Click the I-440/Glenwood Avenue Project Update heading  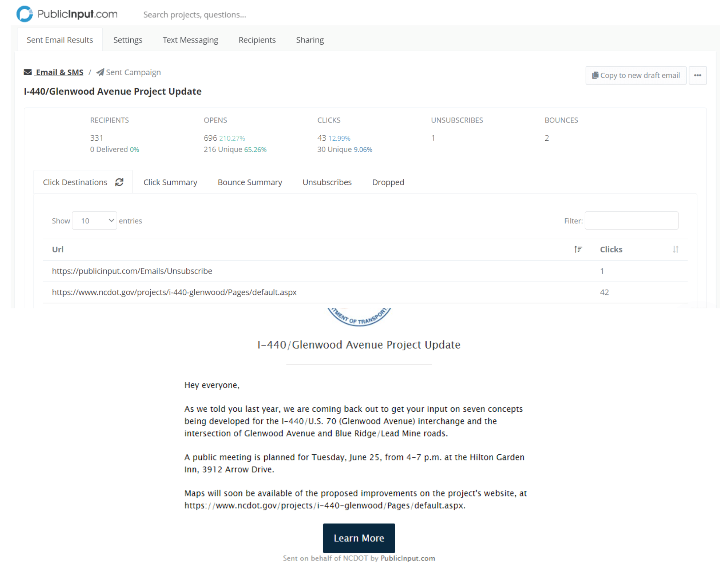[x=112, y=91]
